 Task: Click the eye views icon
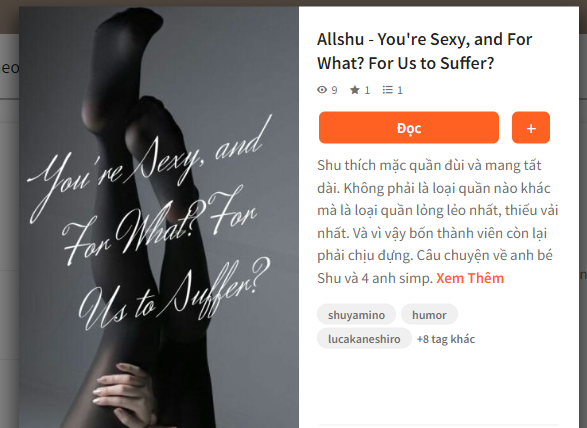322,90
